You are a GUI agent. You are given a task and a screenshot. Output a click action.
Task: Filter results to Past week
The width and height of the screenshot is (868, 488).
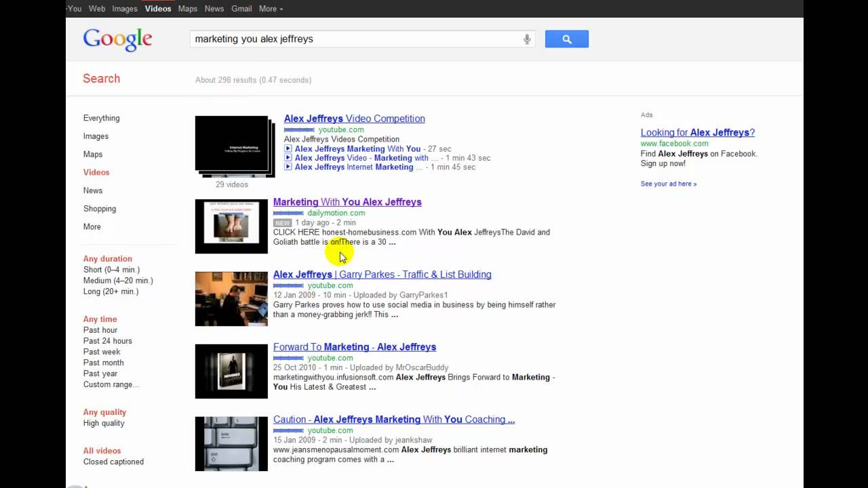pos(102,352)
